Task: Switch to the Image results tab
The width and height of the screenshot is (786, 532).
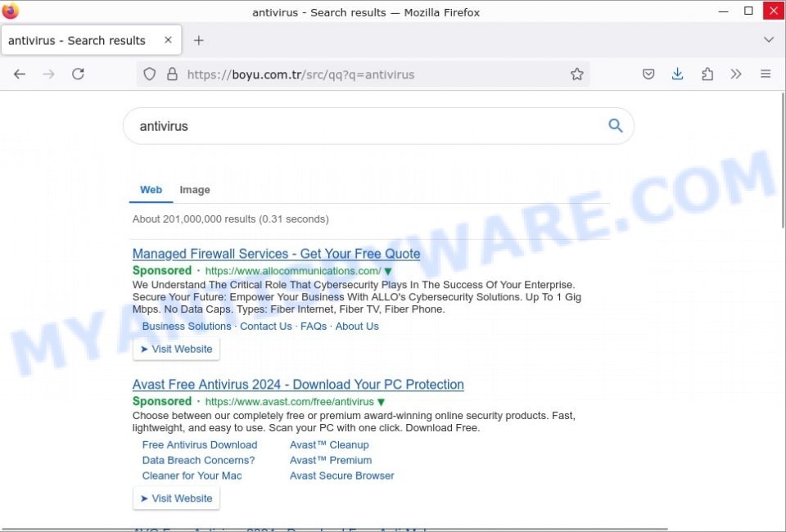Action: 195,190
